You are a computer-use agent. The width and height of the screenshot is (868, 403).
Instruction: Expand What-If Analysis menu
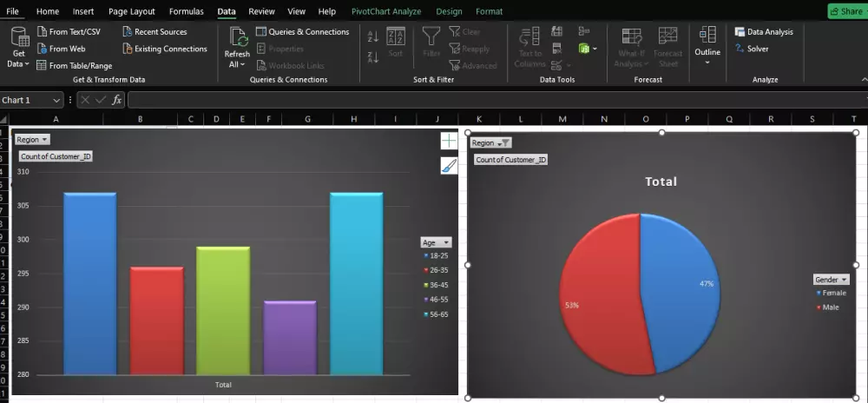click(631, 48)
